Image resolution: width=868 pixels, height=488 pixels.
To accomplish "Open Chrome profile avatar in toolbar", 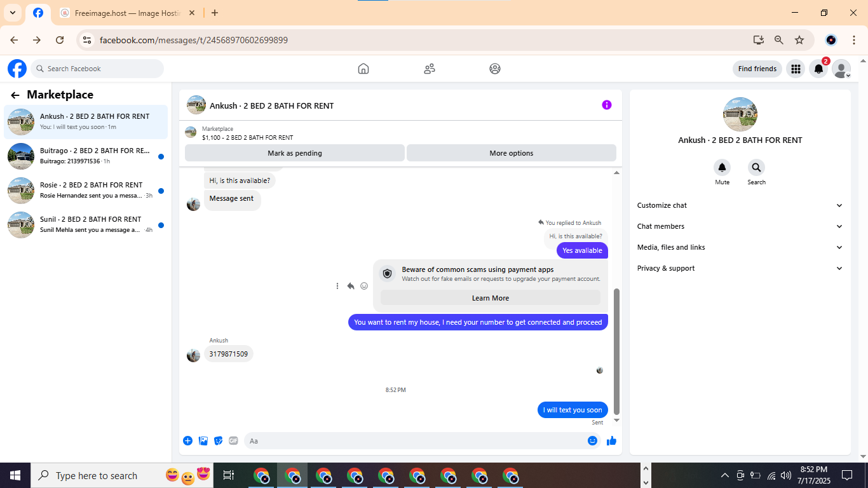I will tap(831, 40).
